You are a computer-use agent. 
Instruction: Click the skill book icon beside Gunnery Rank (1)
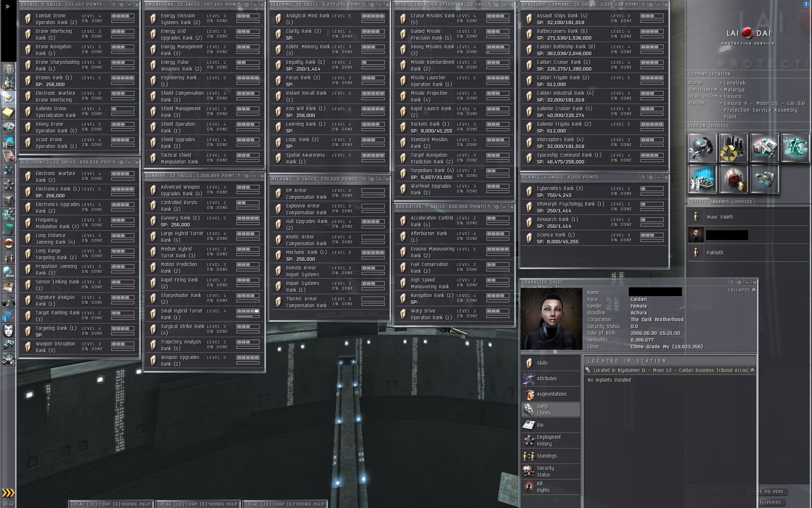pyautogui.click(x=153, y=221)
